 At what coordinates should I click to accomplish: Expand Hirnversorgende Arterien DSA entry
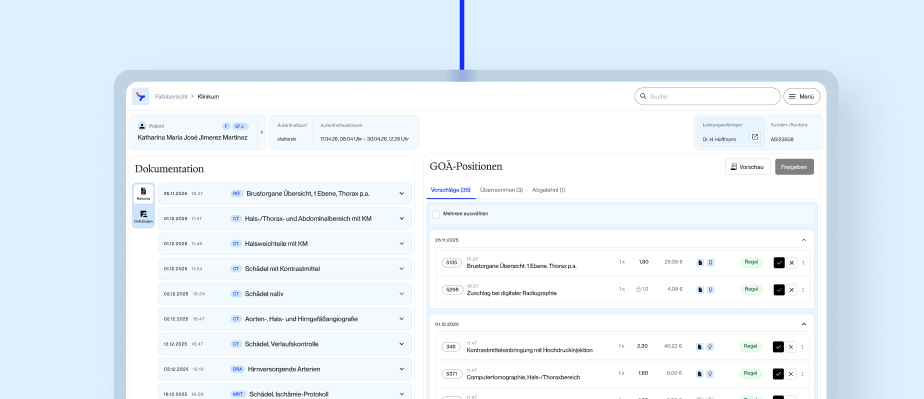click(402, 369)
